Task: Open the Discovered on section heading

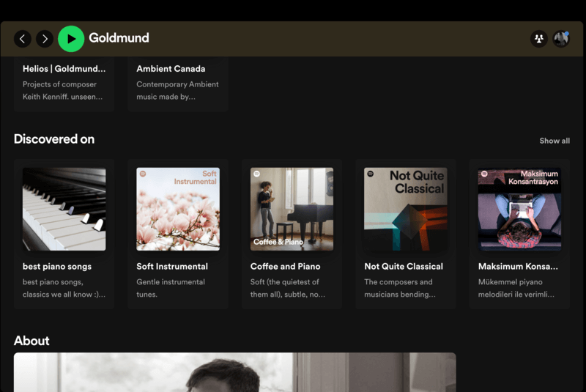Action: pyautogui.click(x=54, y=139)
